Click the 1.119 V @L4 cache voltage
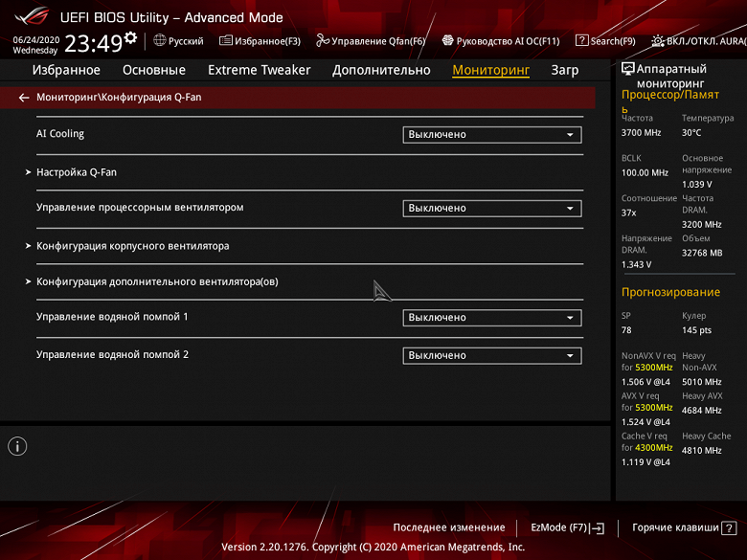The width and height of the screenshot is (747, 560). point(645,462)
